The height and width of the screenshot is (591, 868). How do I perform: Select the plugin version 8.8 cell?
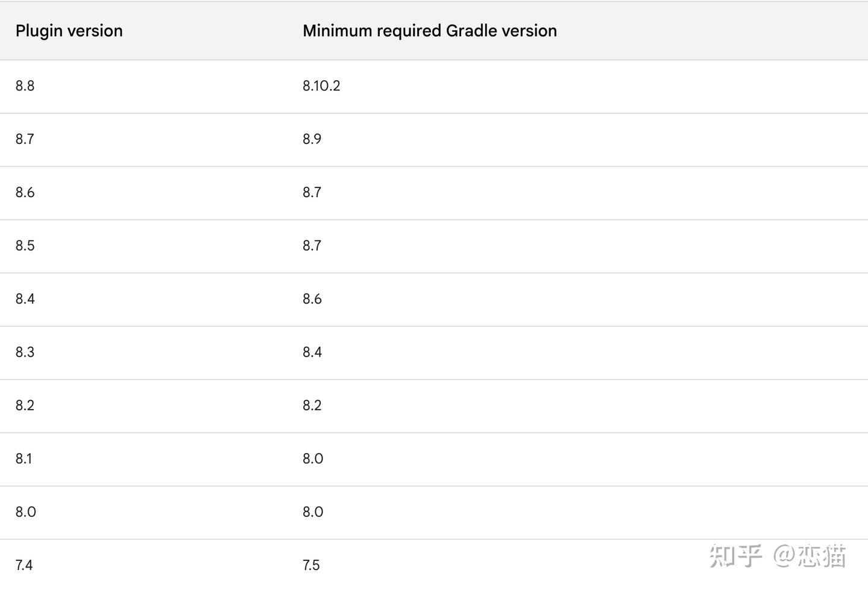(25, 86)
